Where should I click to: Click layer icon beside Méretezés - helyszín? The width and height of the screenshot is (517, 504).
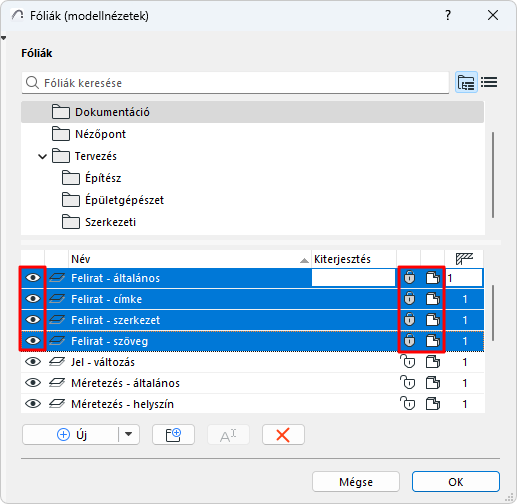tap(57, 404)
